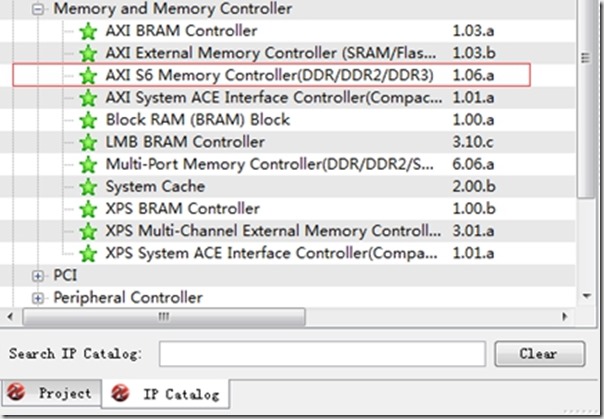Click star icon next to System Cache
The image size is (604, 419).
coord(88,187)
